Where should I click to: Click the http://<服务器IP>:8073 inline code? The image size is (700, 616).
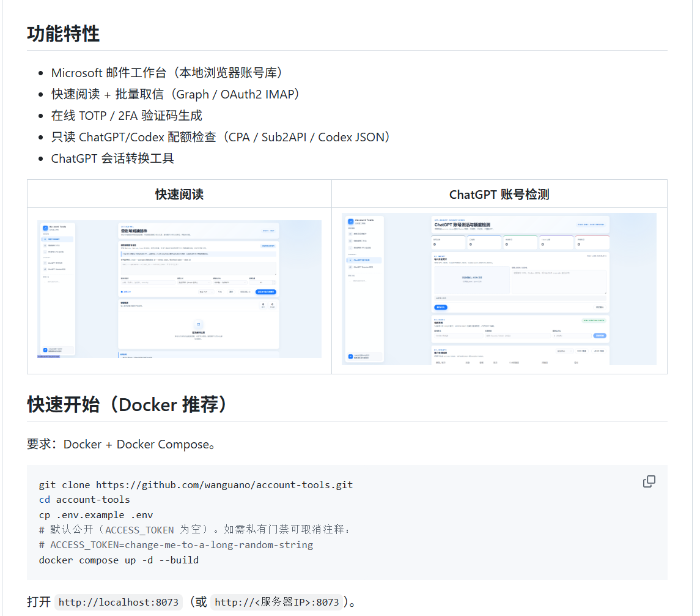(277, 602)
